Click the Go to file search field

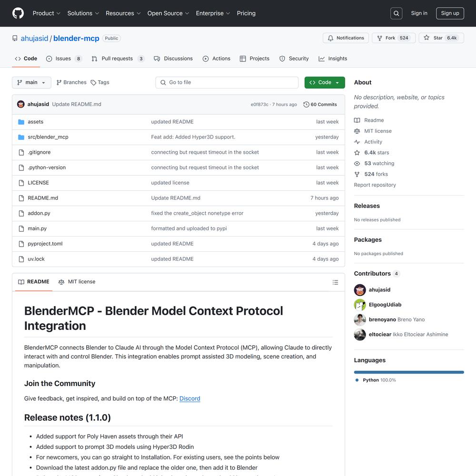coord(227,82)
